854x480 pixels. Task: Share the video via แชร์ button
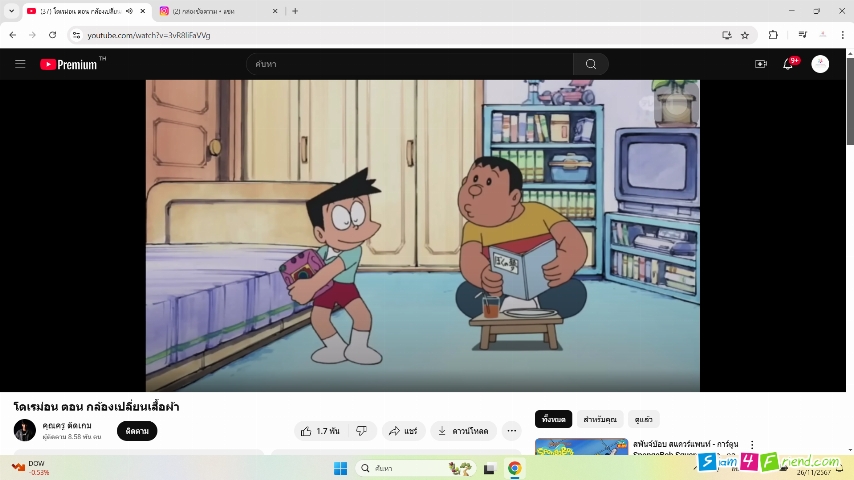403,431
